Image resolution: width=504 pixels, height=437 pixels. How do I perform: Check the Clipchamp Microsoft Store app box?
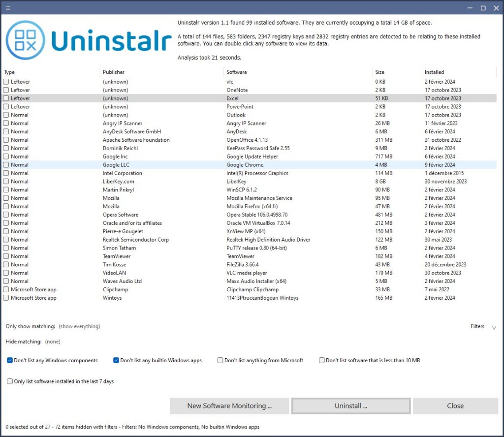click(x=6, y=289)
